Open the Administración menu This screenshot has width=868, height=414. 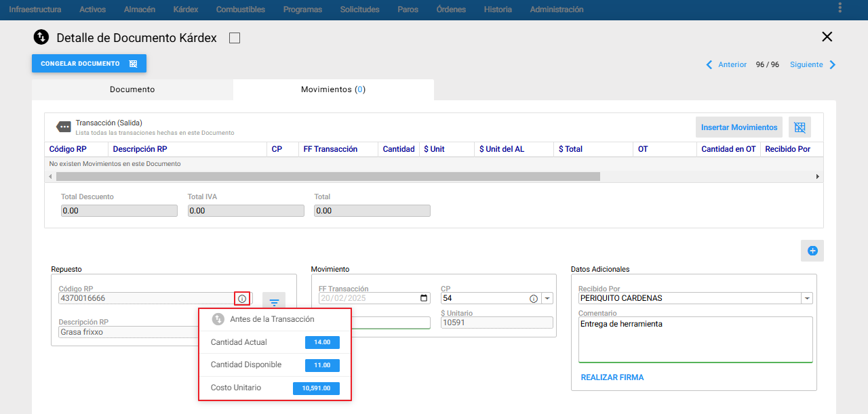[557, 9]
